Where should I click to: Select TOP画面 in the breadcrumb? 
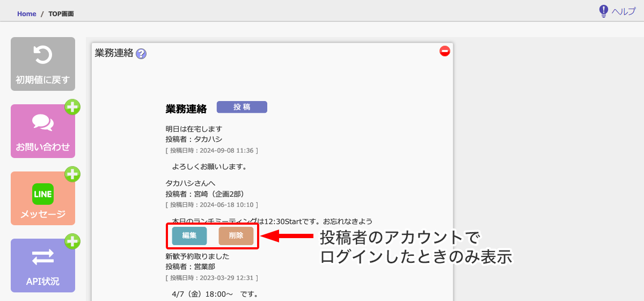tap(61, 14)
